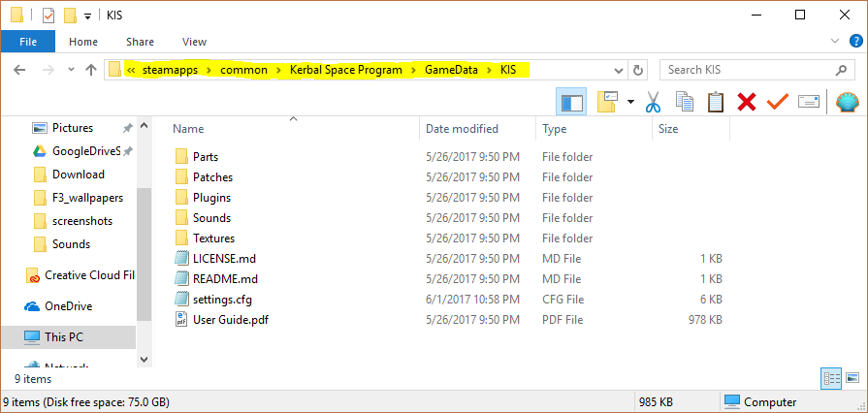Open Help via the blue question icon

[855, 41]
